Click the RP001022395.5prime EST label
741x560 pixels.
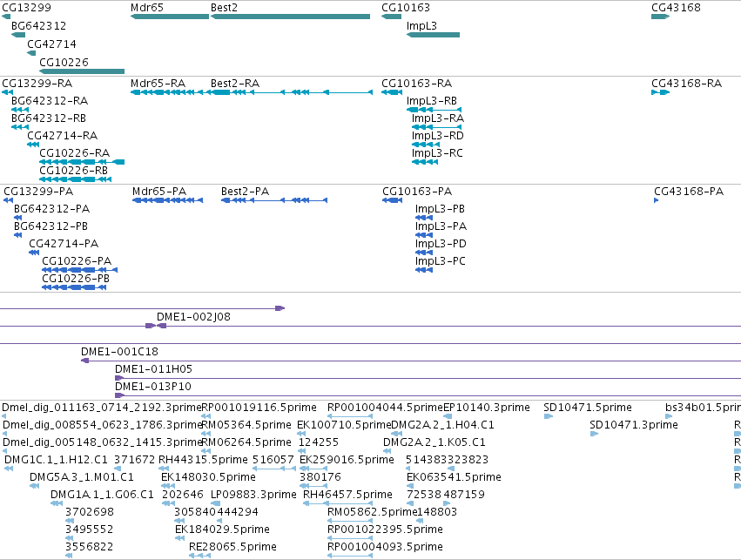[385, 530]
